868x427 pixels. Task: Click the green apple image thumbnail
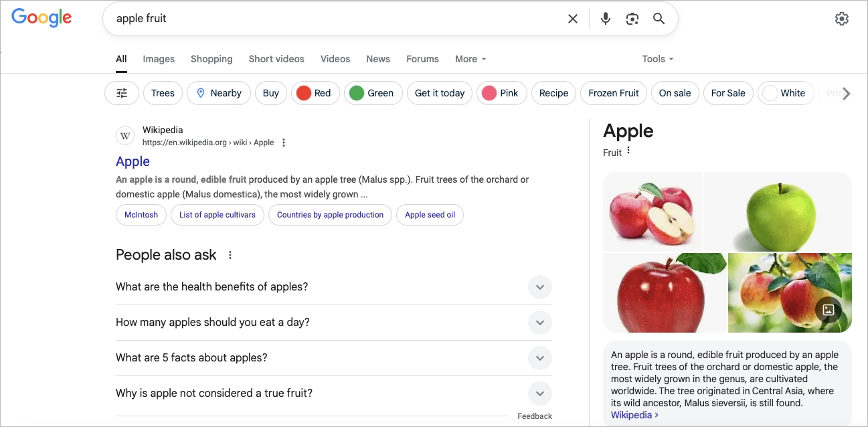tap(777, 211)
